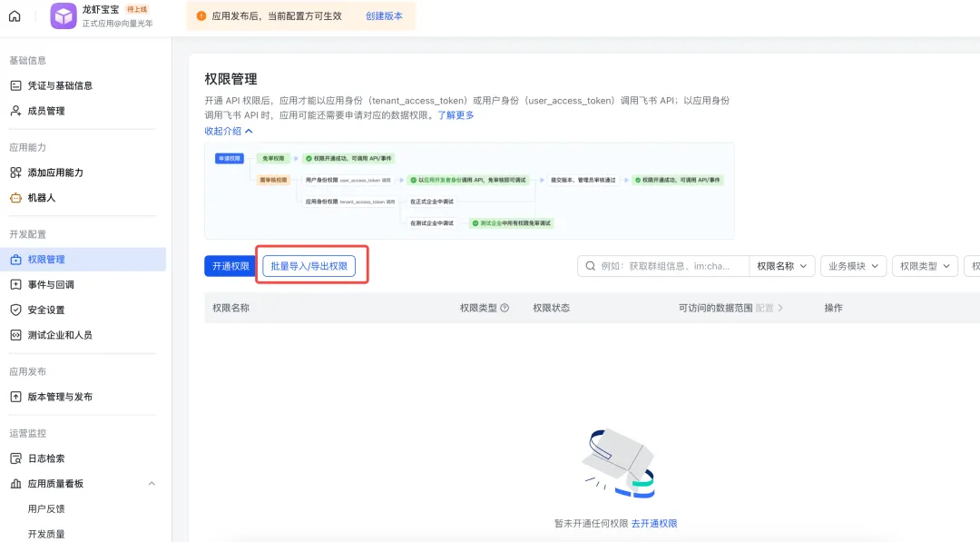Click the 安全设置 shield icon
980x542 pixels.
(15, 310)
